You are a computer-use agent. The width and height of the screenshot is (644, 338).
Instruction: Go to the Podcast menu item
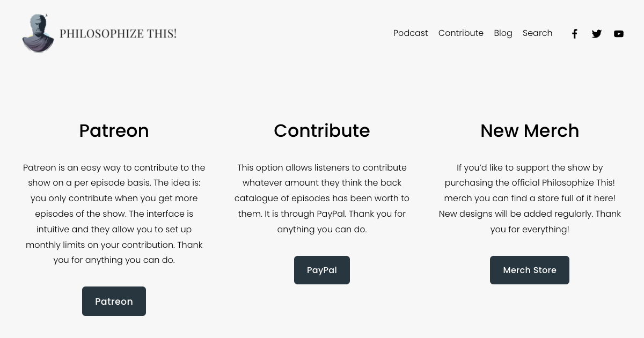pyautogui.click(x=411, y=33)
